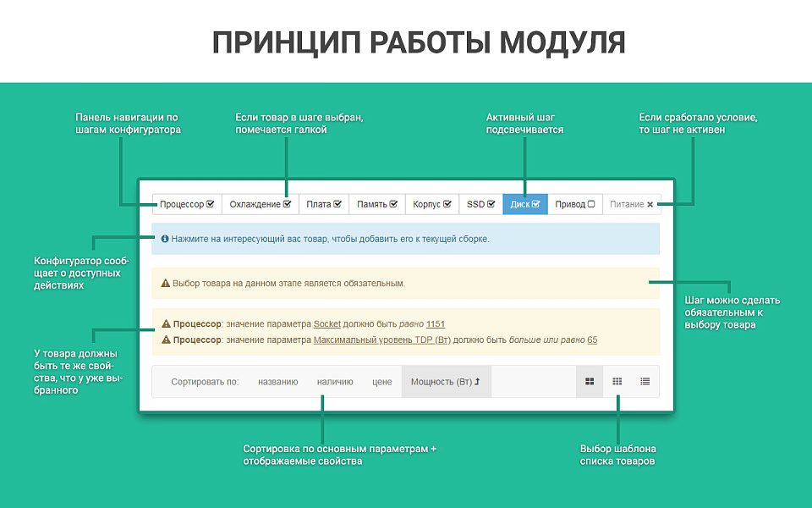Uncheck the SSD step checkbox
The image size is (812, 508).
pos(491,204)
